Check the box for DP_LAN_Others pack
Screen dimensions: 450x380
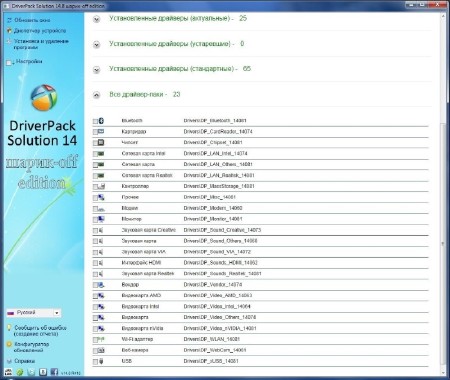(95, 165)
